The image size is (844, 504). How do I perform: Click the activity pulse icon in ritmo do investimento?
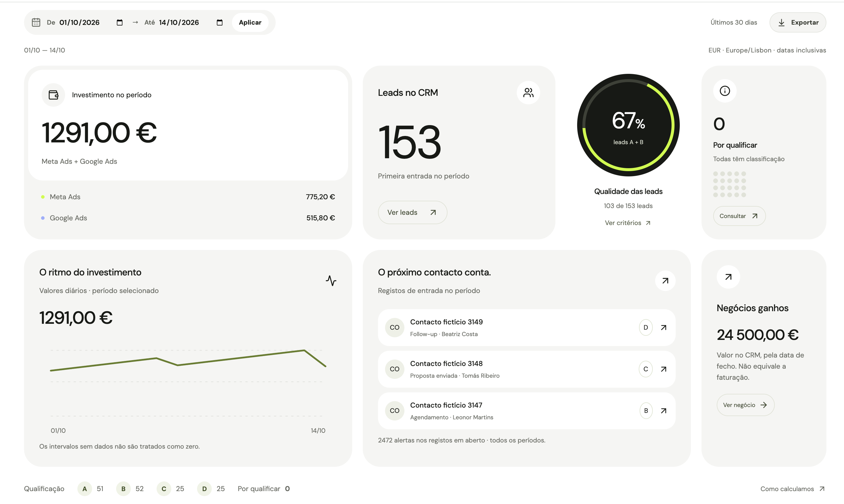[x=331, y=280]
